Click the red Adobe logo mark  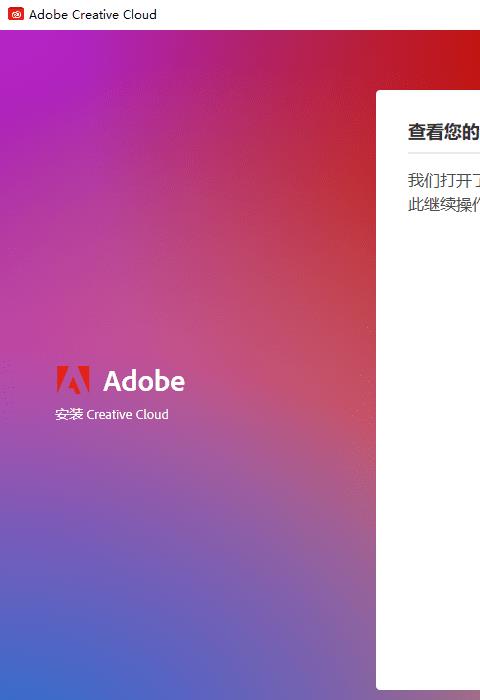(73, 380)
